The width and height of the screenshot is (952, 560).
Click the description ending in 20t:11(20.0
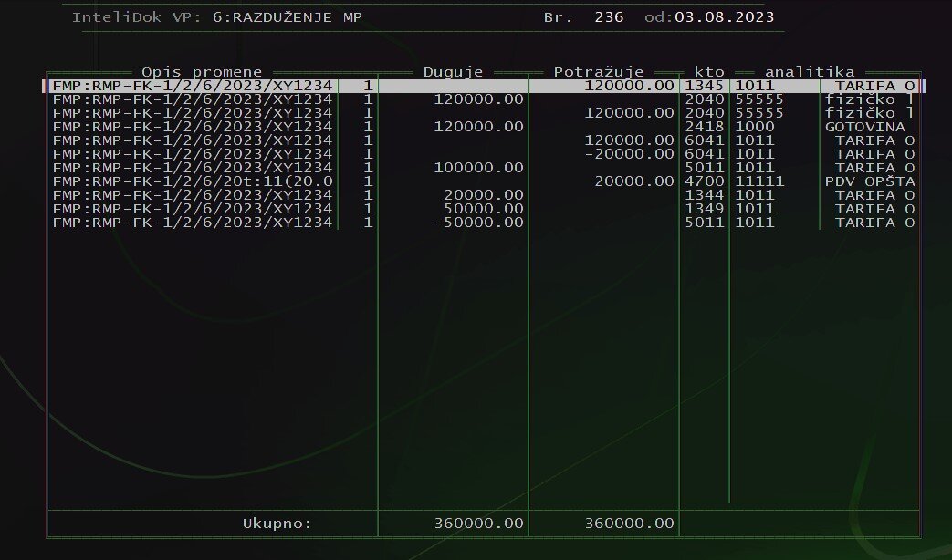(193, 181)
